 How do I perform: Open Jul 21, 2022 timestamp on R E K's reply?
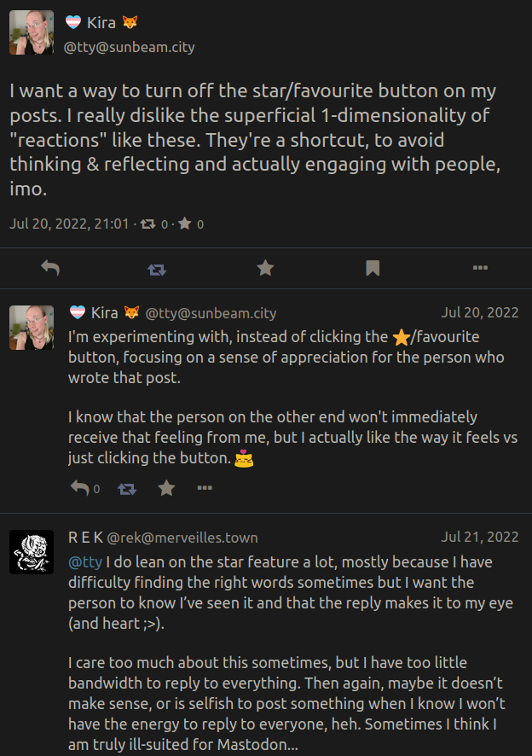coord(479,537)
